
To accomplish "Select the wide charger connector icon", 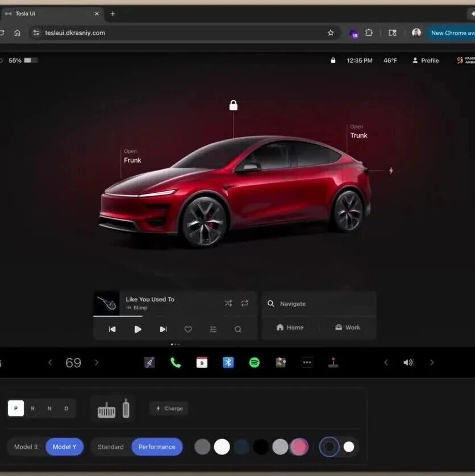I will coord(106,410).
